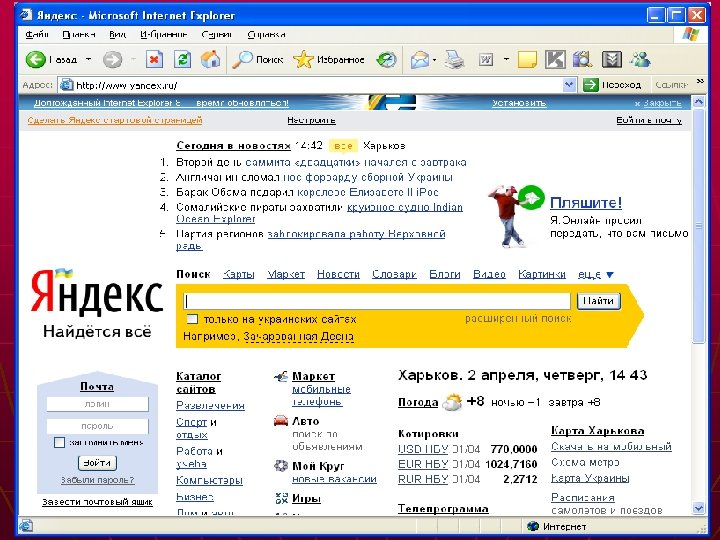Click the Войти mail login button
This screenshot has height=540, width=720.
[97, 463]
